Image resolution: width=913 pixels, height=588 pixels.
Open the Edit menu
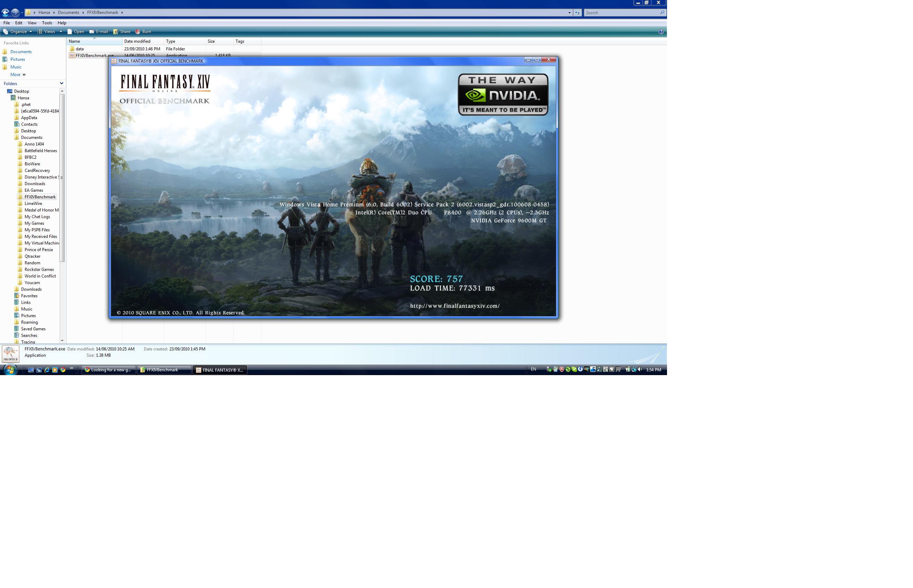click(18, 23)
